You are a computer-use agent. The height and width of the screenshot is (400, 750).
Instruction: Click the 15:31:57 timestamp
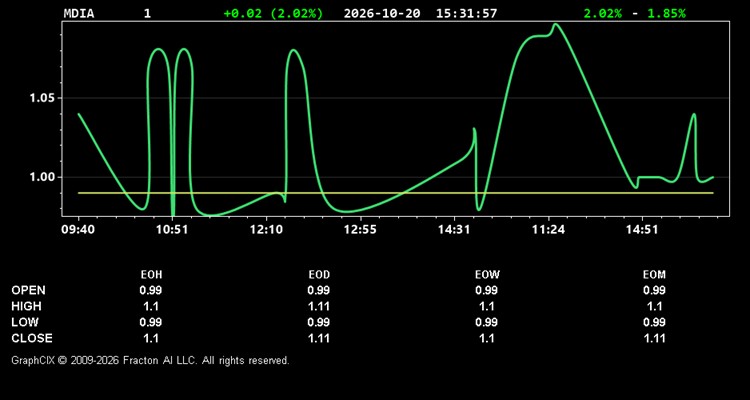(x=466, y=13)
